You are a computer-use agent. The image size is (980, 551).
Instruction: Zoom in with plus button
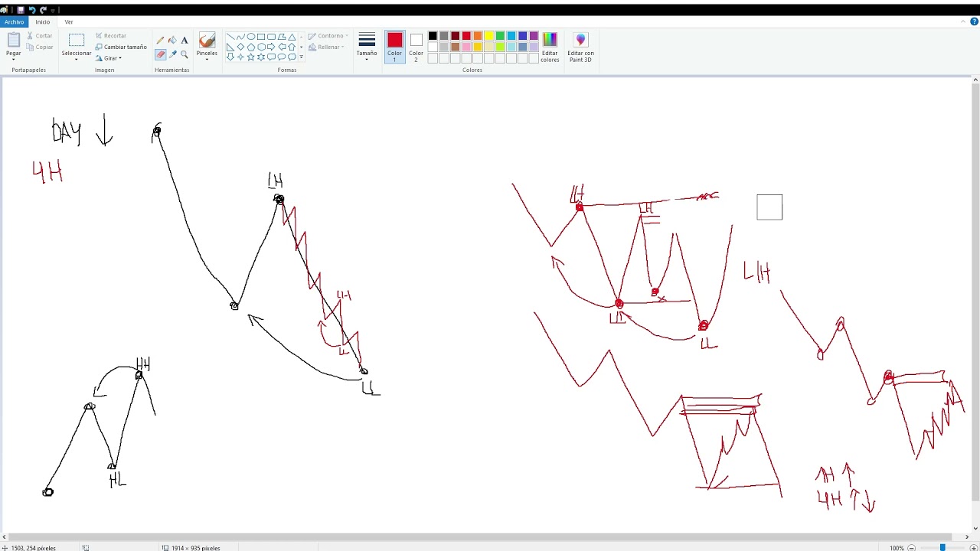point(973,548)
